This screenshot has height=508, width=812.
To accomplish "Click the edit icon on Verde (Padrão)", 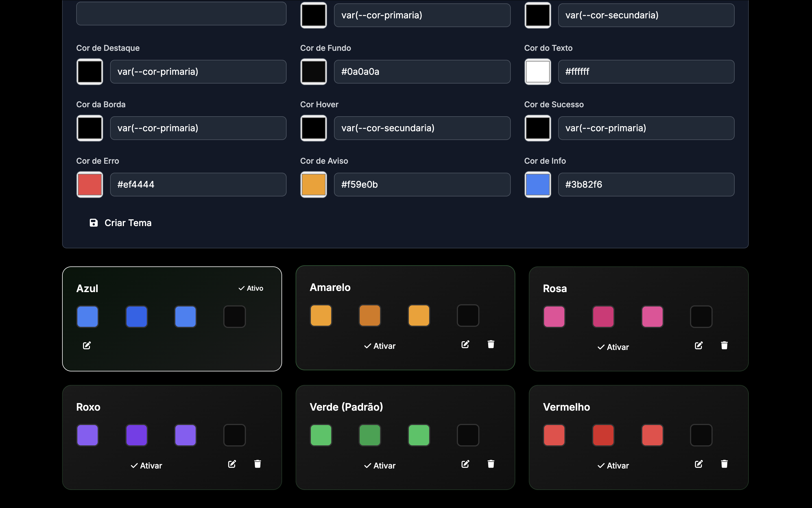I will (465, 464).
